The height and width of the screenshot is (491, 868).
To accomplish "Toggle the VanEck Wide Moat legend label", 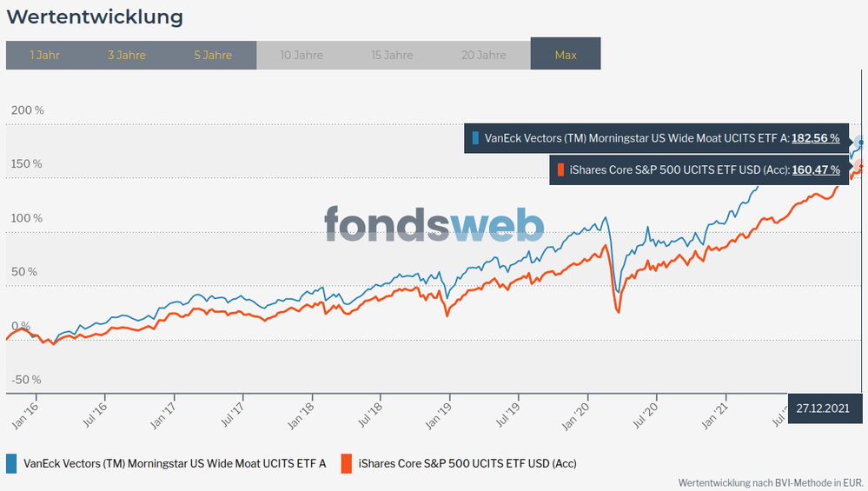I will click(175, 463).
